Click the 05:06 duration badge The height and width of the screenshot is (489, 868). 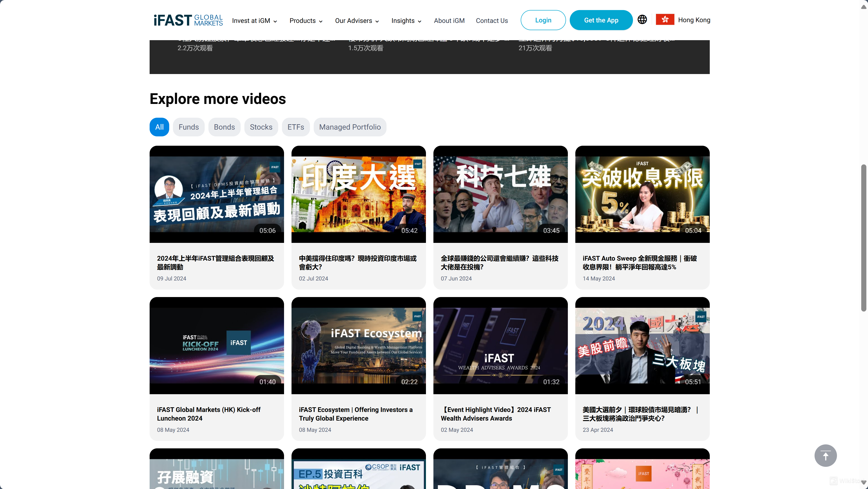(x=267, y=230)
